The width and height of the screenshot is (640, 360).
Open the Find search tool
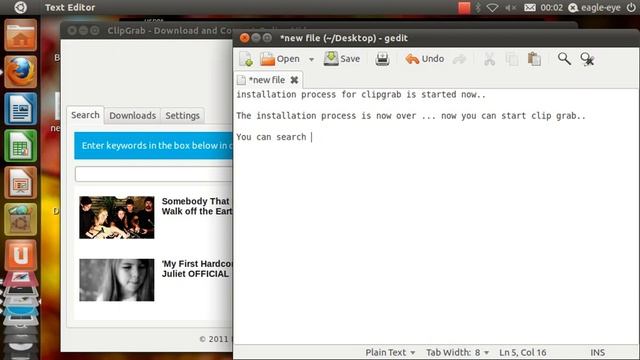[x=564, y=59]
